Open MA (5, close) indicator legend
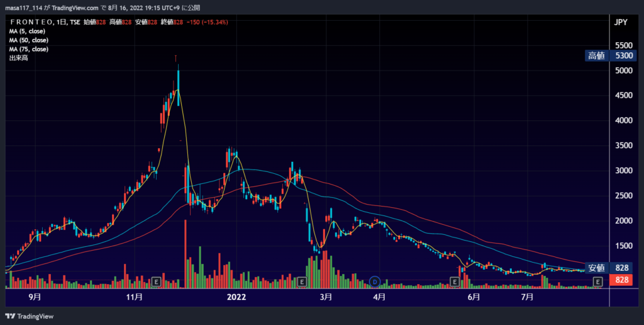The width and height of the screenshot is (644, 325). (x=27, y=31)
